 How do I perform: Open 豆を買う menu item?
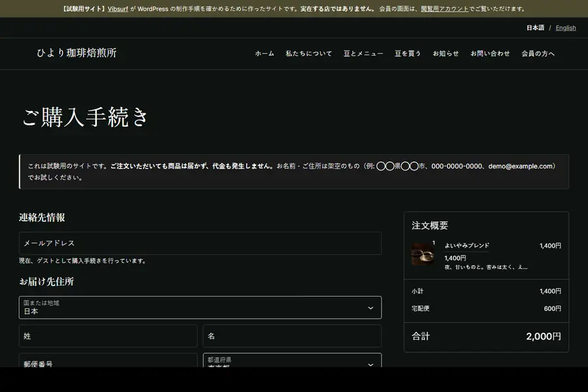click(x=408, y=54)
